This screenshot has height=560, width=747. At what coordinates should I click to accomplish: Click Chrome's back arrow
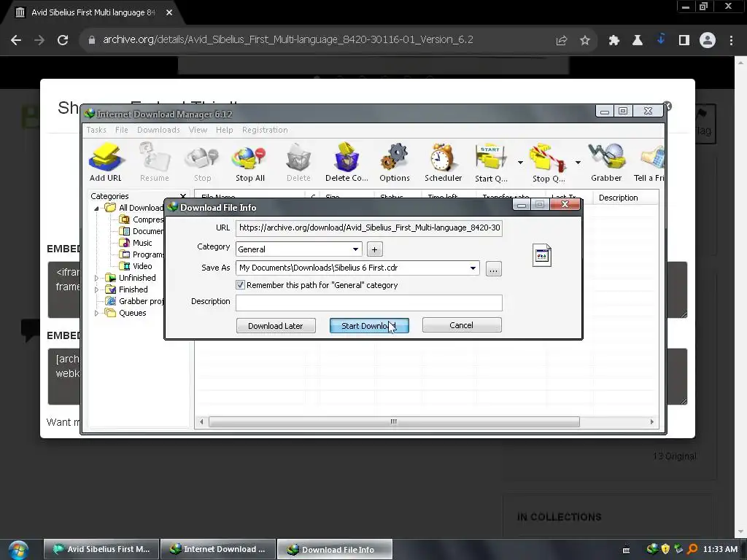point(16,40)
